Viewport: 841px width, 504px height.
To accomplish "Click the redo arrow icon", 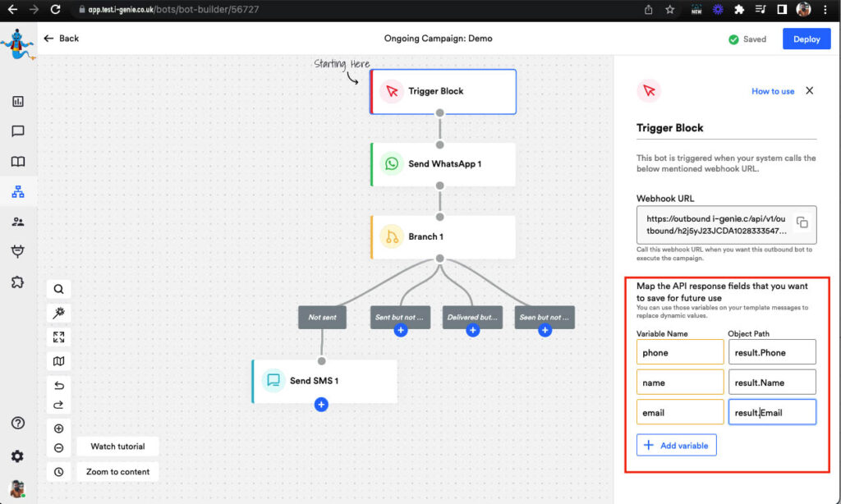I will 59,404.
